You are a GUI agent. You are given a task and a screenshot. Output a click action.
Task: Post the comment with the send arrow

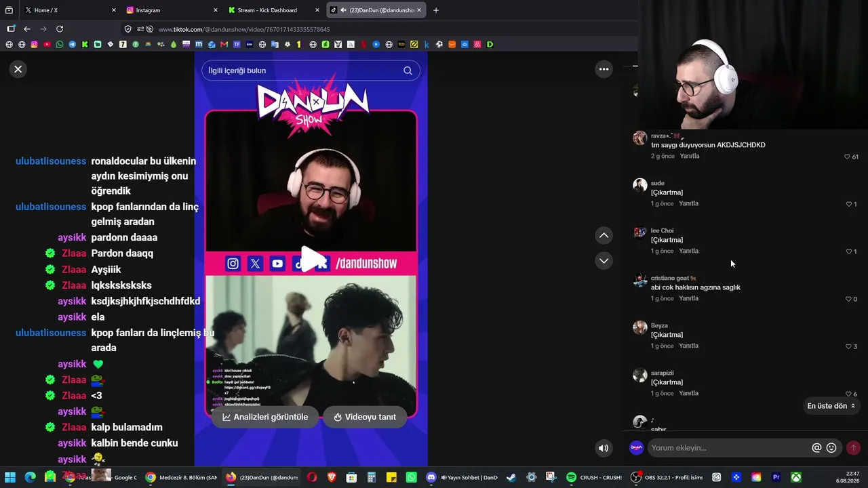853,448
